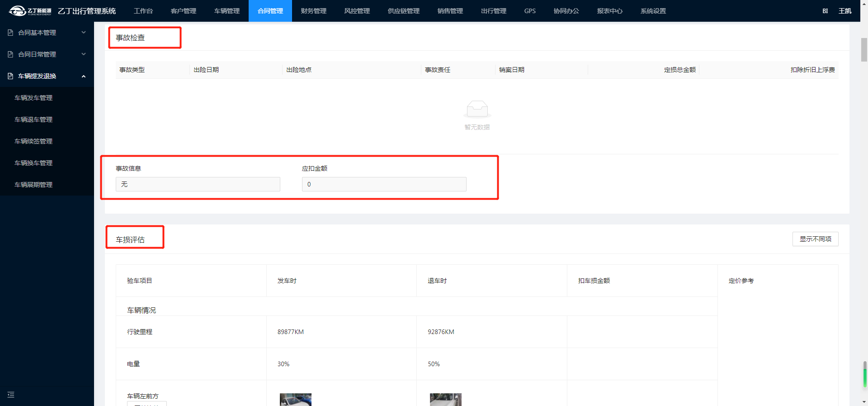Click the 应扣金额 input field

[x=384, y=184]
